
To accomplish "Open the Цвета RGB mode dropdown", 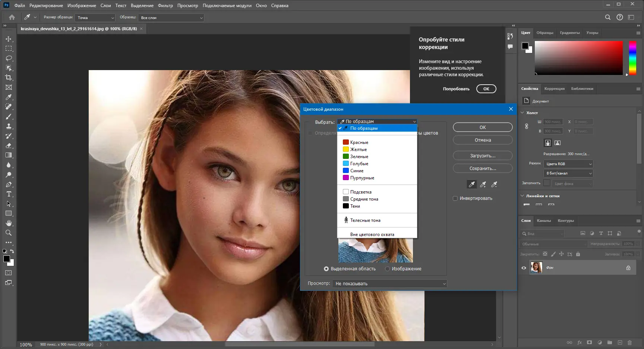I will tap(568, 164).
